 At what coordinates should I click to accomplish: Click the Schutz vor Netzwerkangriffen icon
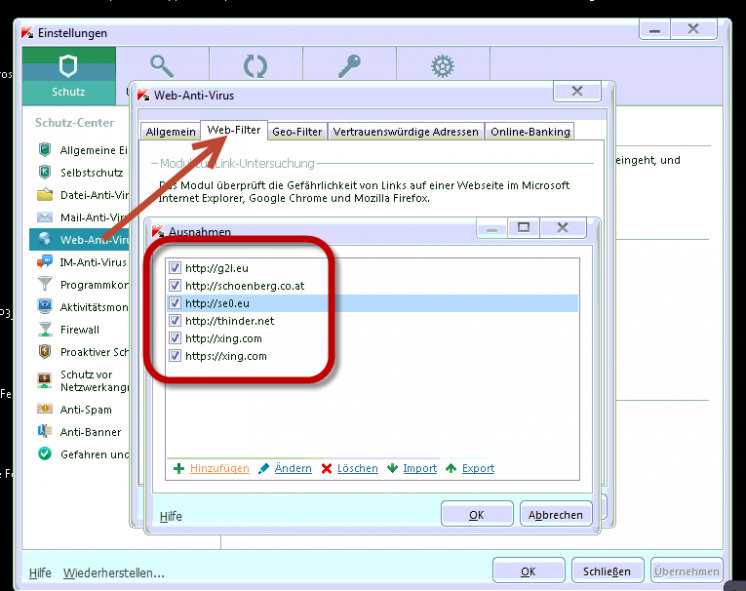[x=45, y=380]
